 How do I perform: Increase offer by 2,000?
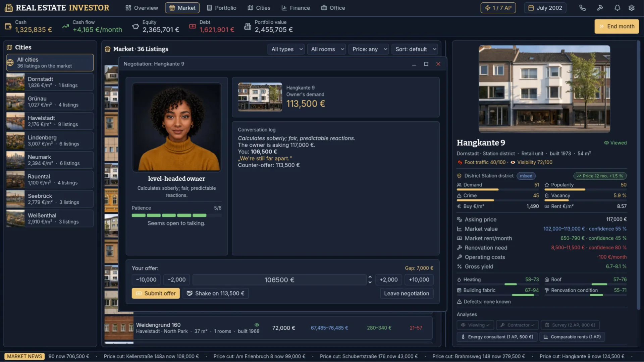pos(388,280)
